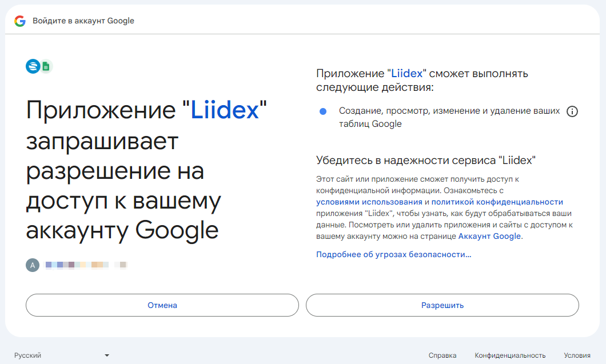Click the Google logo in the header

[x=20, y=21]
